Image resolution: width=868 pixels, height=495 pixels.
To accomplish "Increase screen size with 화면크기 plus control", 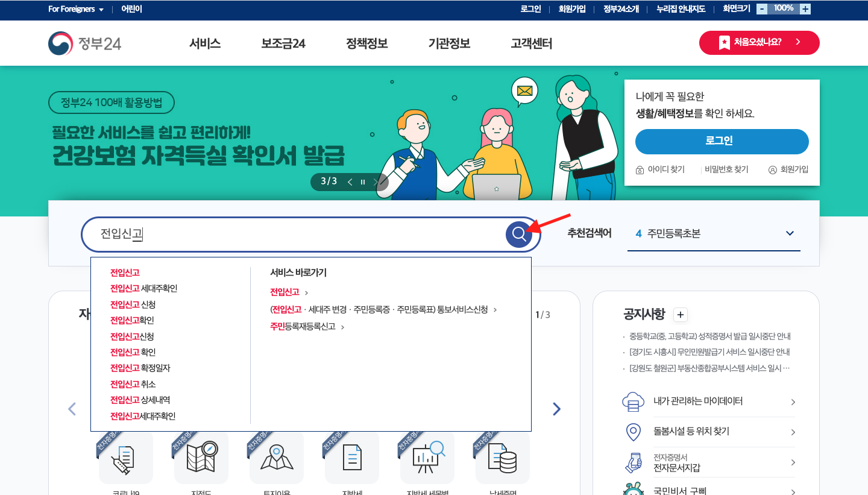I will click(x=804, y=8).
